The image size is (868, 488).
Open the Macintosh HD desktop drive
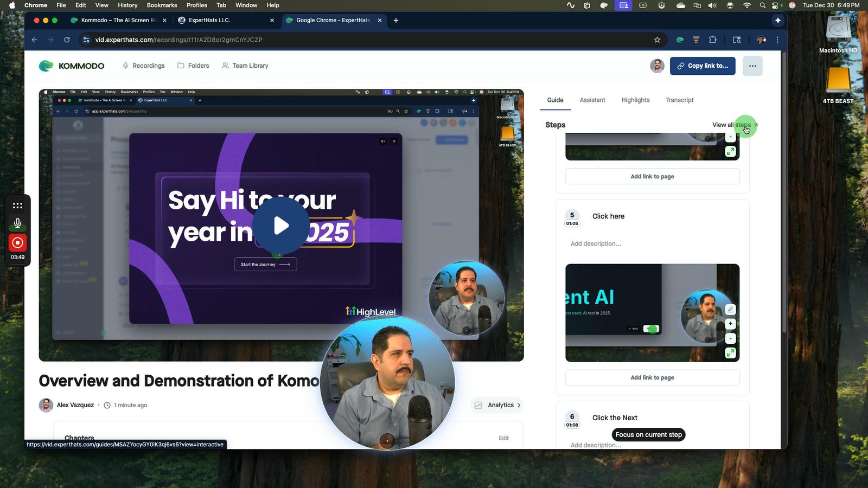[838, 34]
